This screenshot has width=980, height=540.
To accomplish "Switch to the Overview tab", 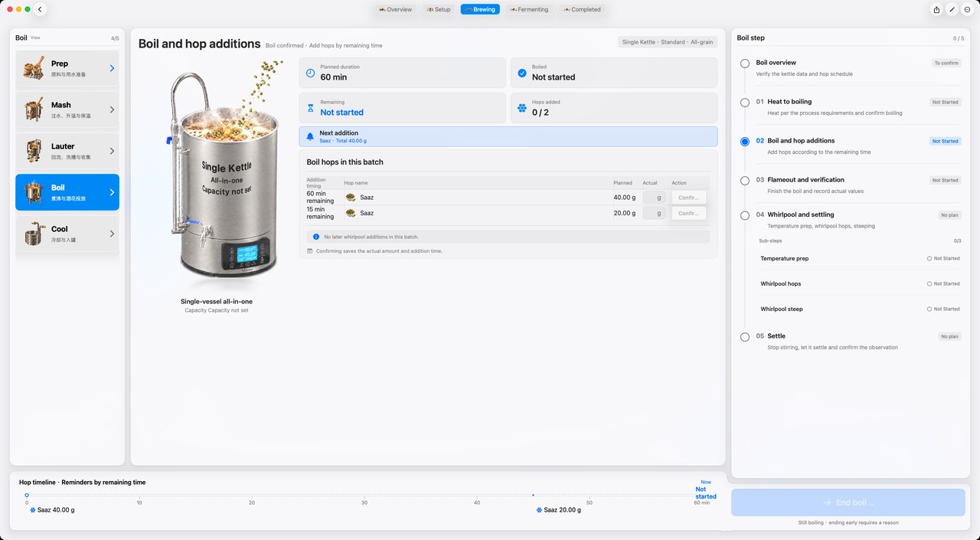I will coord(396,9).
